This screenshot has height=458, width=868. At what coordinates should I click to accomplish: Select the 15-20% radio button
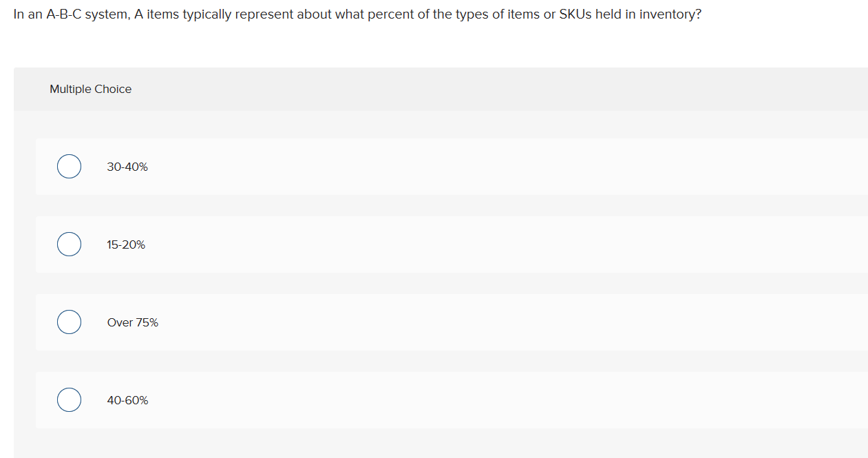click(69, 244)
